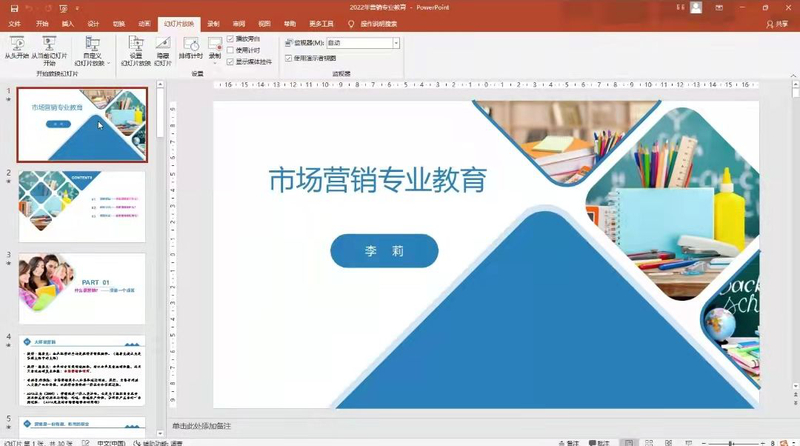The image size is (800, 446).
Task: Open the 帮助 ribbon tab
Action: click(290, 24)
